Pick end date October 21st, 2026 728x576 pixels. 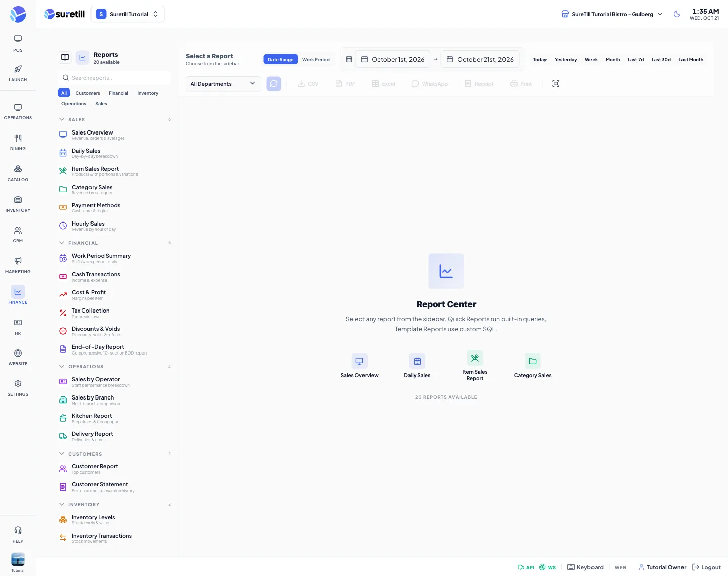pyautogui.click(x=480, y=59)
